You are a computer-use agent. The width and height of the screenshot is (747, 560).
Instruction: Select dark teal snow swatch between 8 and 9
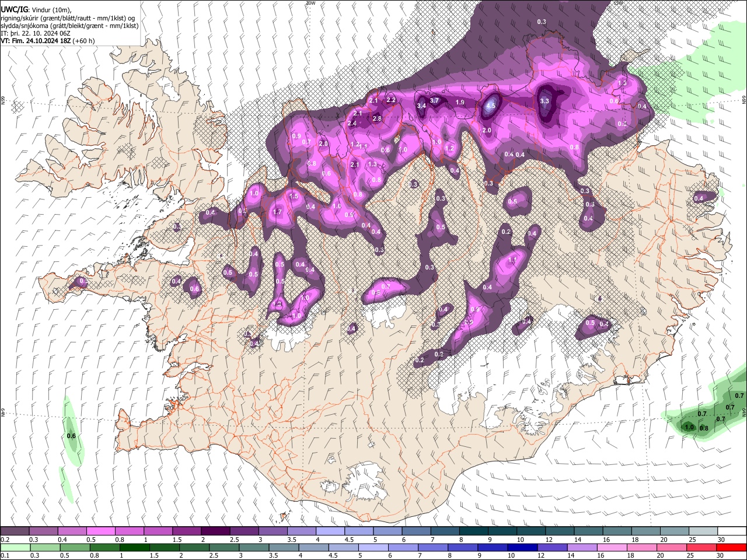[x=473, y=531]
